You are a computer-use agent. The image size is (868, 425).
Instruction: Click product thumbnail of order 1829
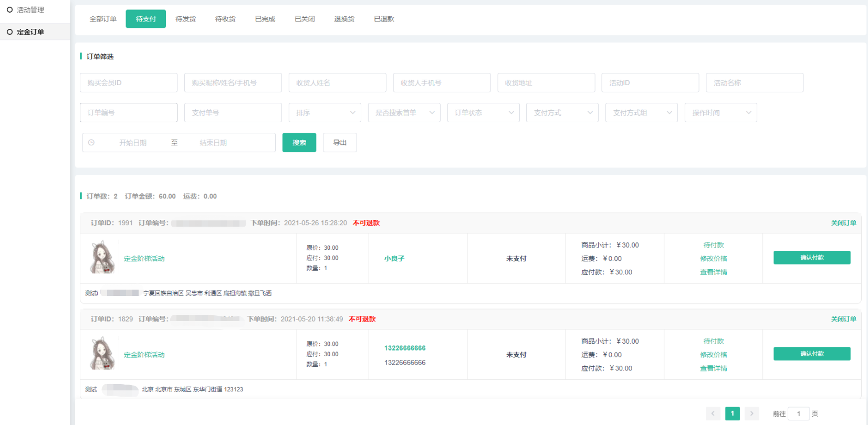[102, 354]
